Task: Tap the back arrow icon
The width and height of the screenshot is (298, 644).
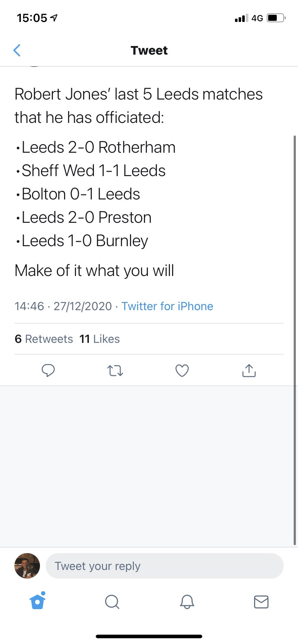Action: (x=17, y=50)
